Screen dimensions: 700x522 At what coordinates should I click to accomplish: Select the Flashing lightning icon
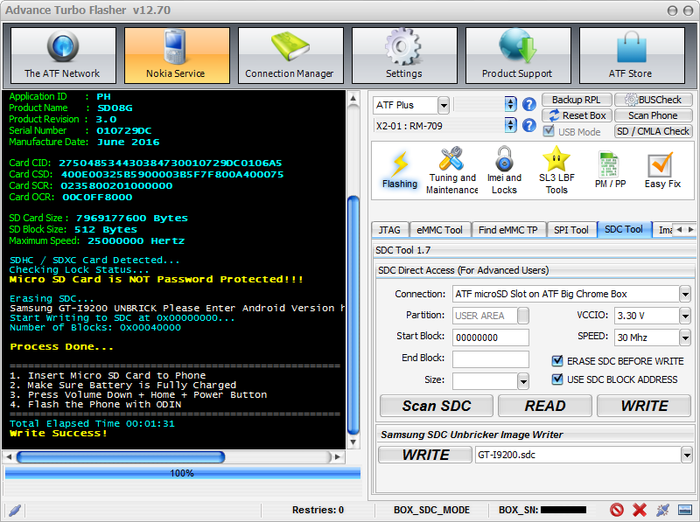(x=400, y=170)
